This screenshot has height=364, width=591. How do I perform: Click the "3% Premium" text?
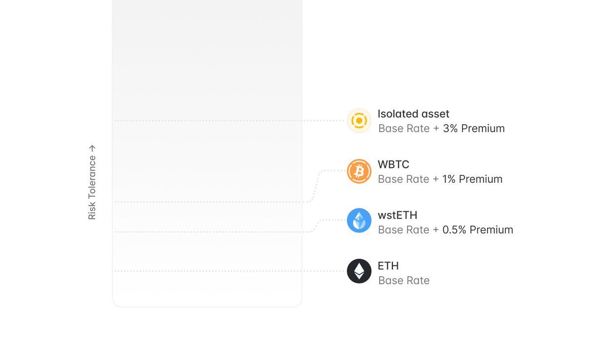pos(473,129)
